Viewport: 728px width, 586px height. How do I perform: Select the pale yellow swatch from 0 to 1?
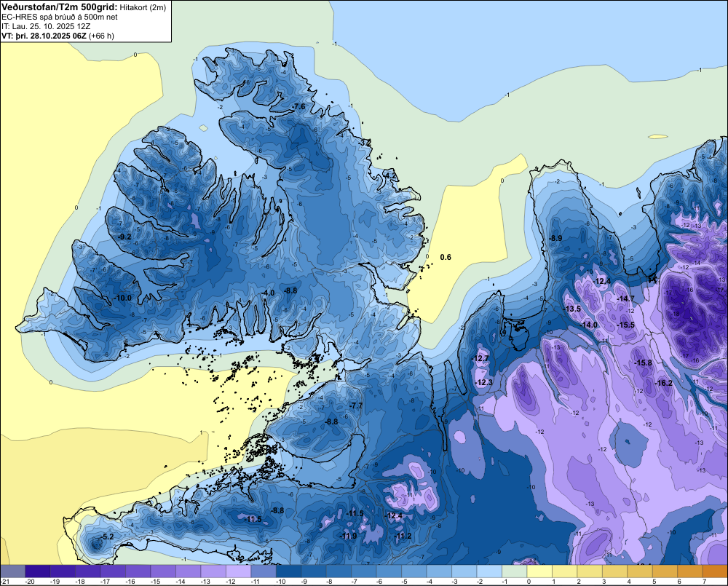539,571
